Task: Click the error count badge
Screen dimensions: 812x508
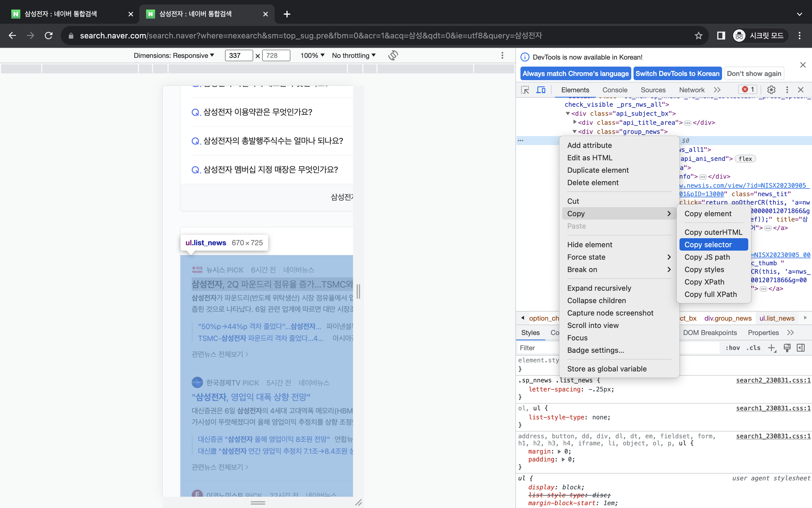Action: tap(748, 89)
